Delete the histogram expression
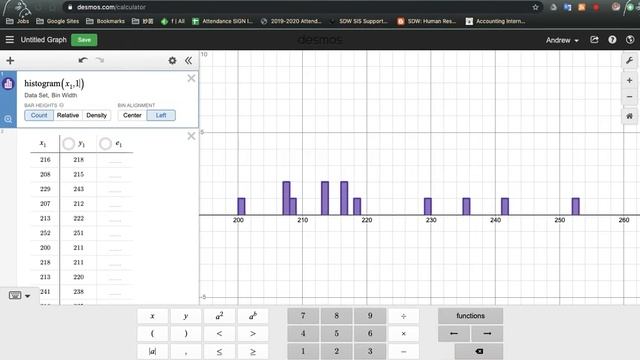Screen dimensions: 640x360 tap(191, 78)
